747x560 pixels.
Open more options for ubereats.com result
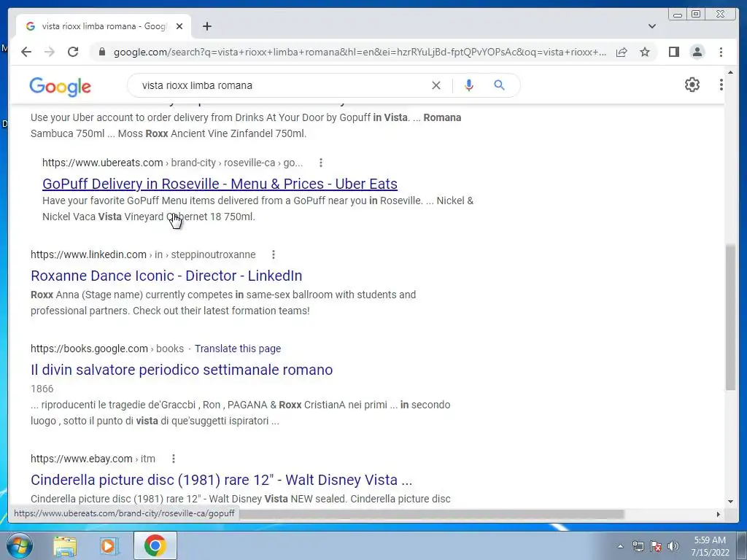pyautogui.click(x=321, y=163)
